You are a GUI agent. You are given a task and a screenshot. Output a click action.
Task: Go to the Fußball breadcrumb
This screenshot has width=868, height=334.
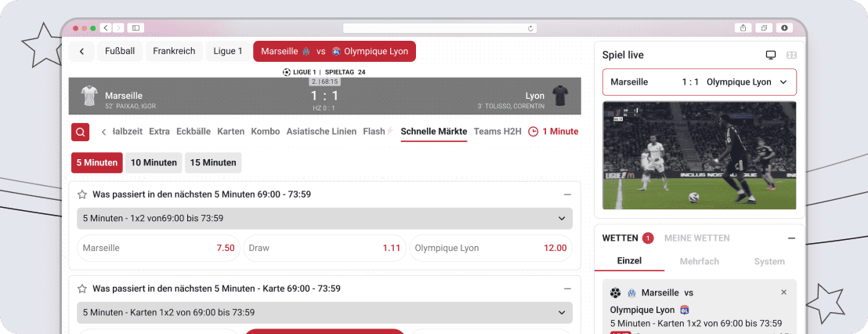click(120, 52)
